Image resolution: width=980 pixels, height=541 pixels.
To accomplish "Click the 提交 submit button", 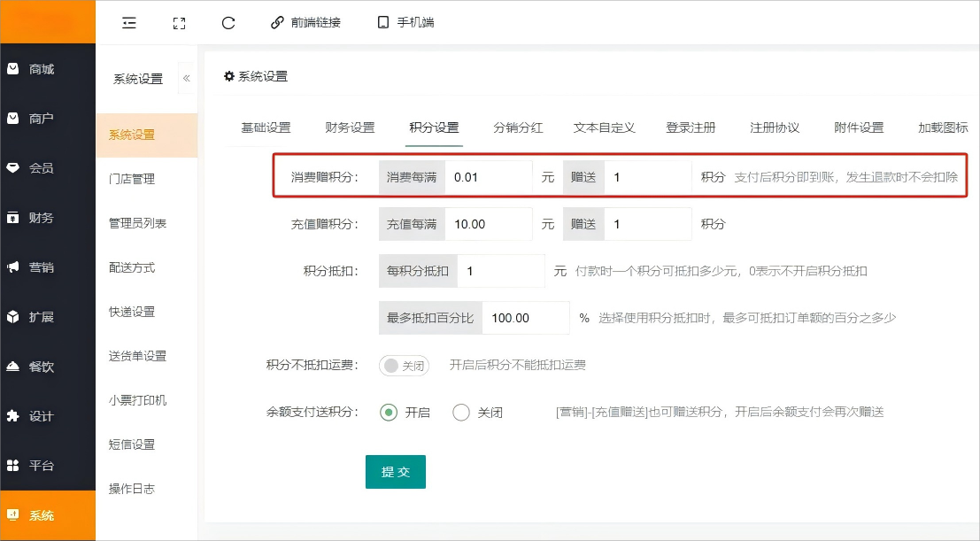I will pyautogui.click(x=395, y=472).
